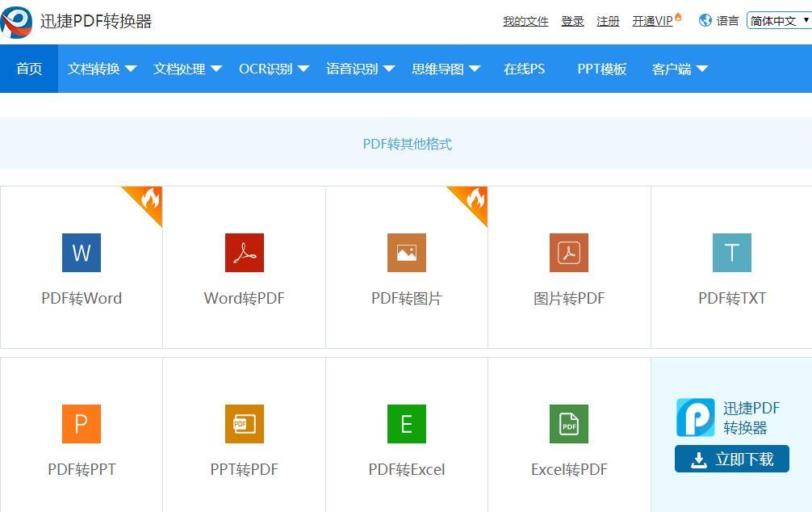Click the 开通VIP link
The width and height of the screenshot is (812, 512).
coord(652,21)
